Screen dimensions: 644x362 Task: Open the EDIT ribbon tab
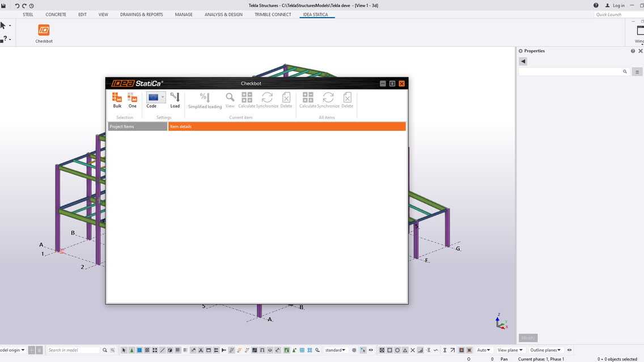83,14
